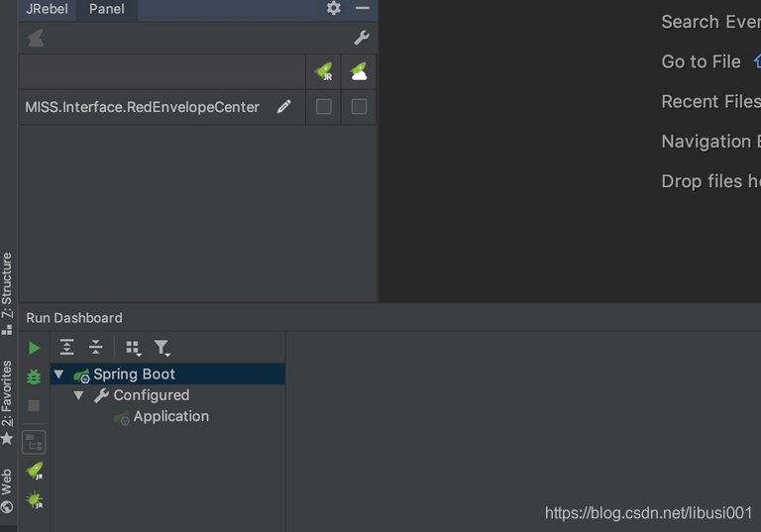This screenshot has height=532, width=761.
Task: Open JRebel panel settings gear
Action: pos(333,8)
